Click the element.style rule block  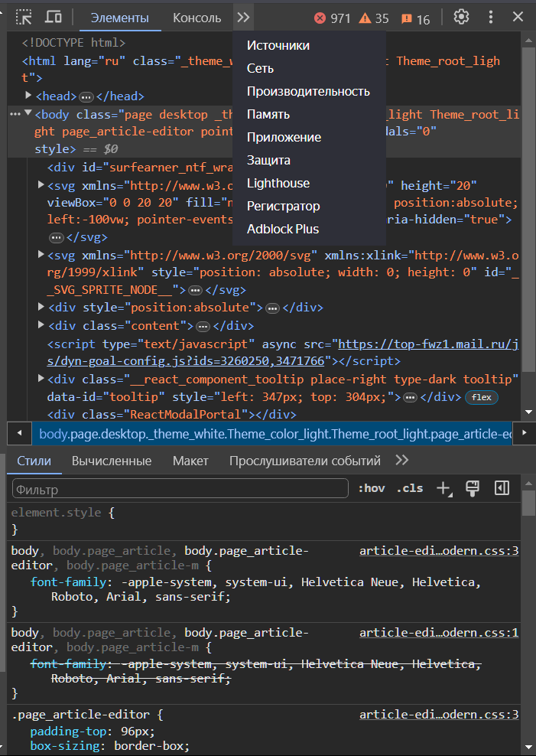tap(265, 521)
